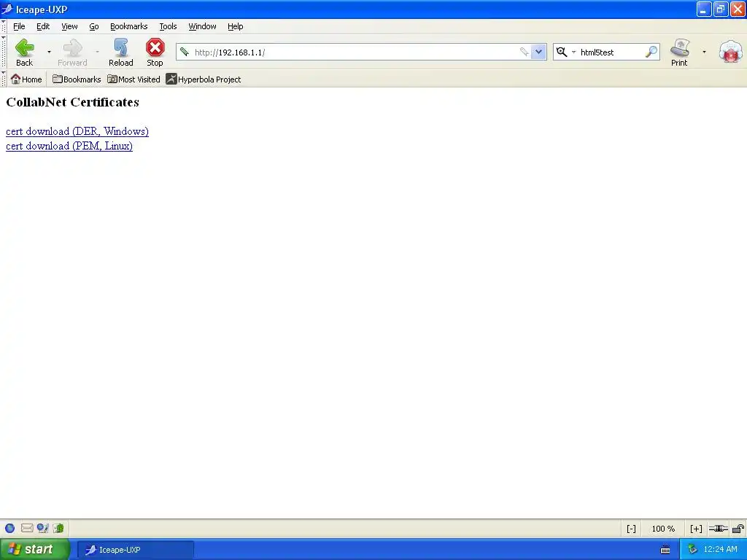Click the 100 % zoom level indicator

coord(663,529)
